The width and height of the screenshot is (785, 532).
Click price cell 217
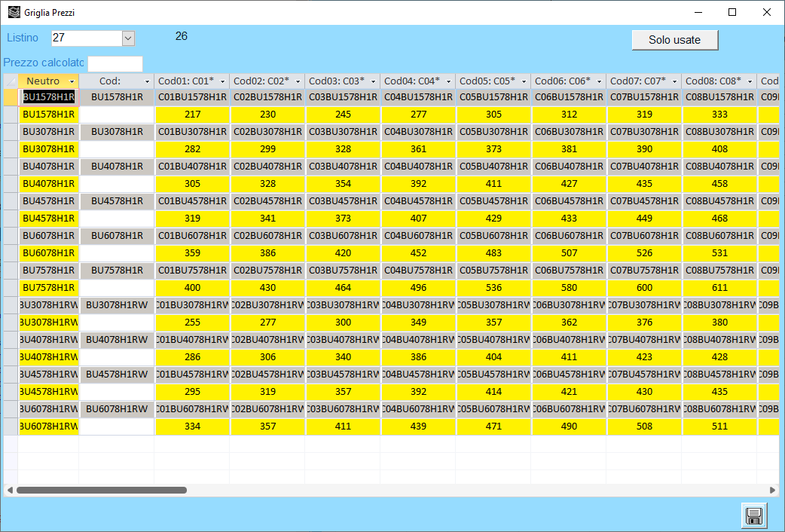point(192,115)
